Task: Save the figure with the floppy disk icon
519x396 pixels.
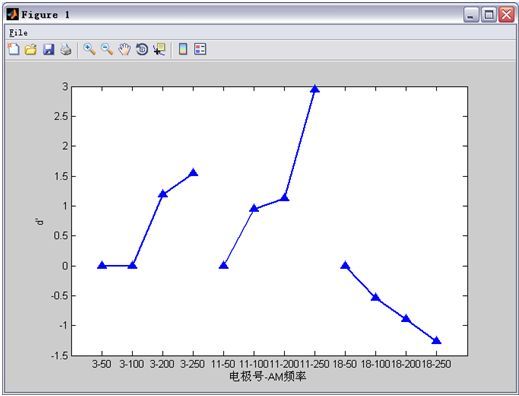Action: click(48, 49)
